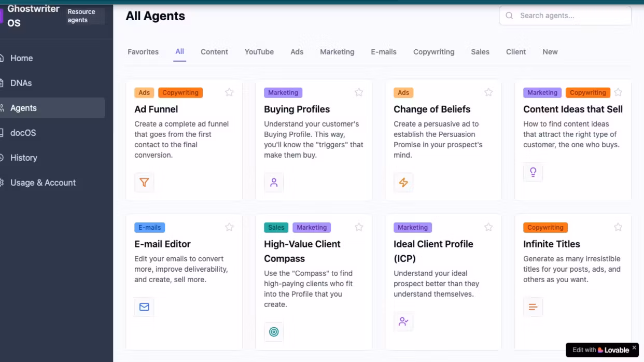Star the Content Ideas that Sell agent
This screenshot has width=644, height=362.
[x=618, y=92]
